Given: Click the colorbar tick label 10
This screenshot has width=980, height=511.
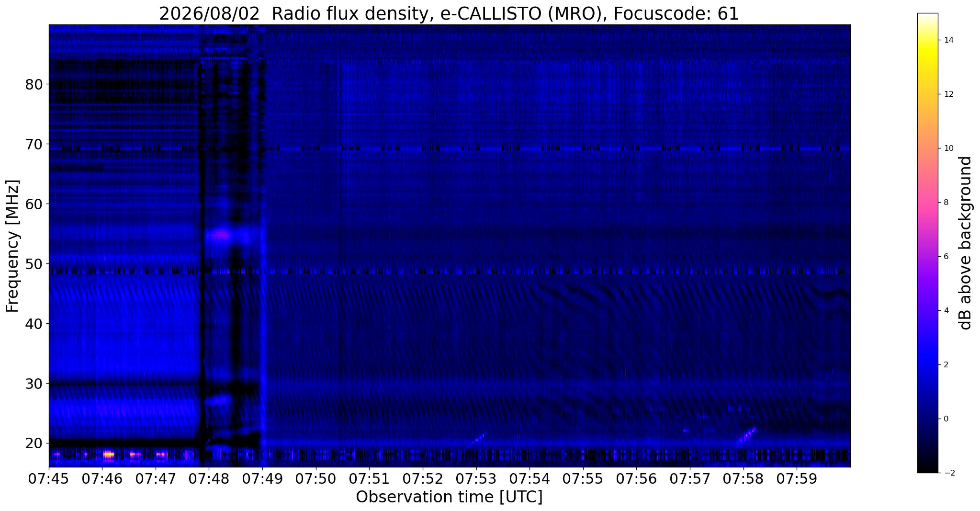Looking at the screenshot, I should (947, 148).
